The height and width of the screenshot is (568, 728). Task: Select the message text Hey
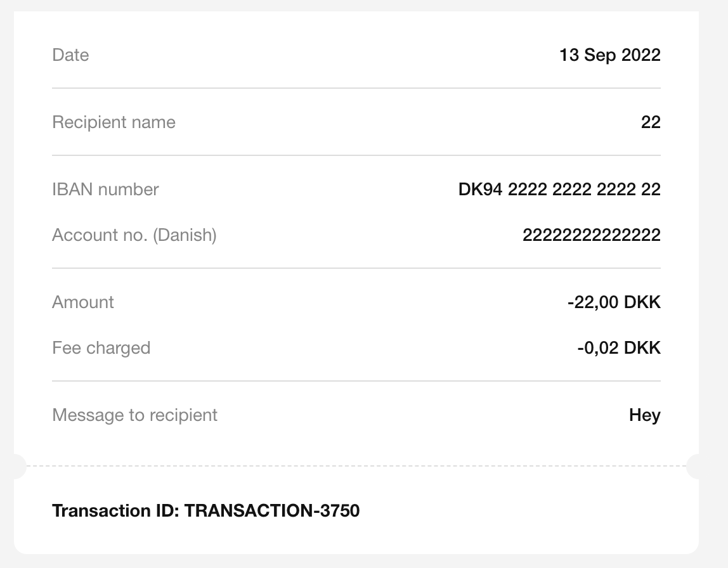[645, 415]
